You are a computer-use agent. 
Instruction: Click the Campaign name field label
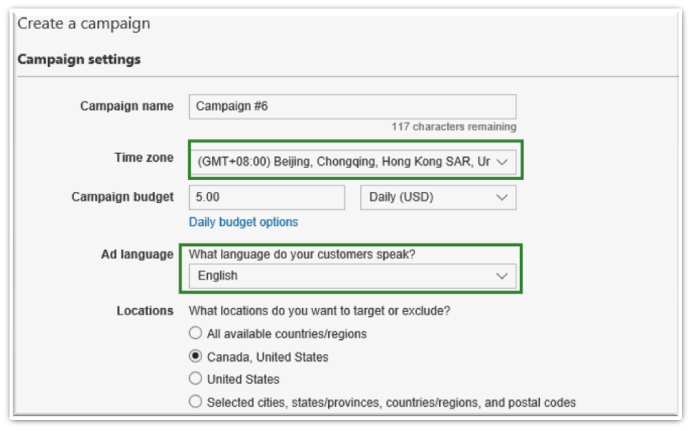pos(126,106)
